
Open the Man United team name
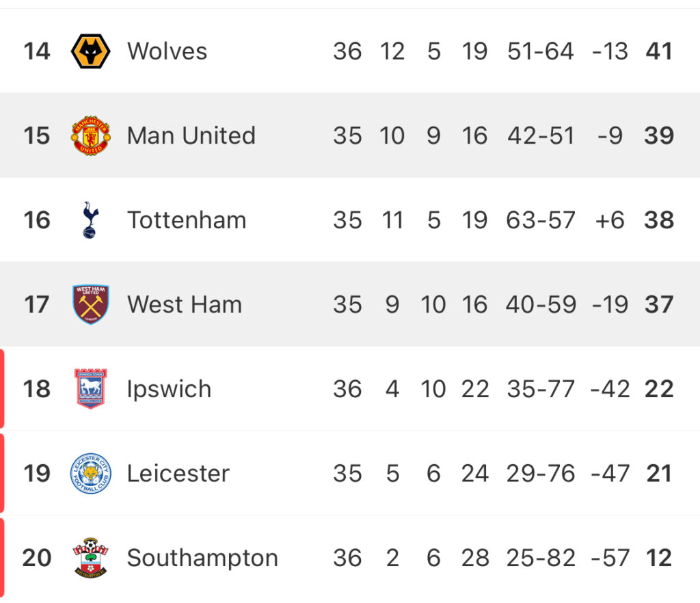click(x=191, y=135)
